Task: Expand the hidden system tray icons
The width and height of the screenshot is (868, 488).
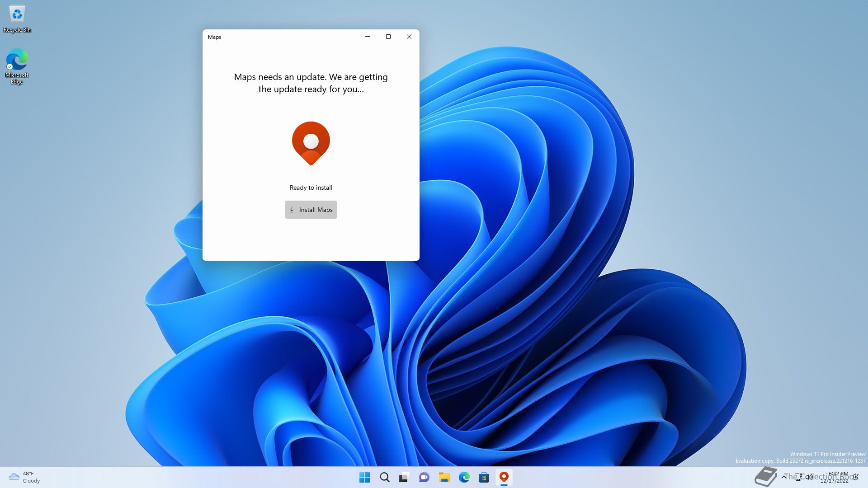Action: [783, 477]
